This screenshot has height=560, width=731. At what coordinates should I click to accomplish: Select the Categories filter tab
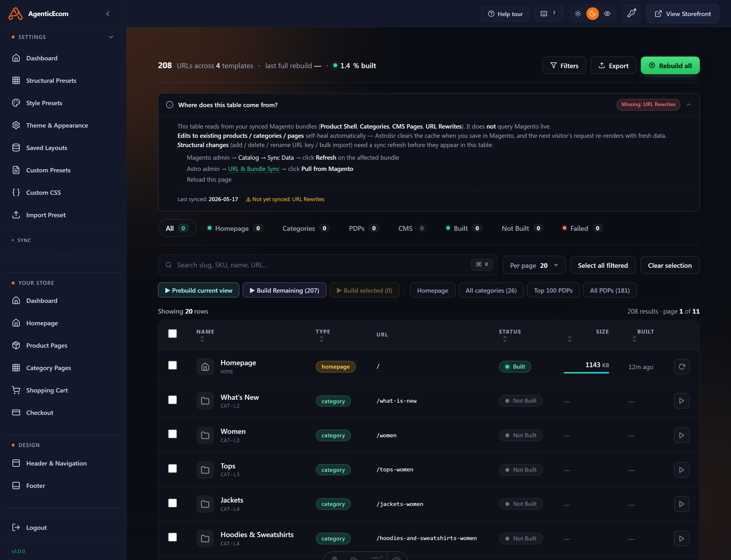coord(306,228)
